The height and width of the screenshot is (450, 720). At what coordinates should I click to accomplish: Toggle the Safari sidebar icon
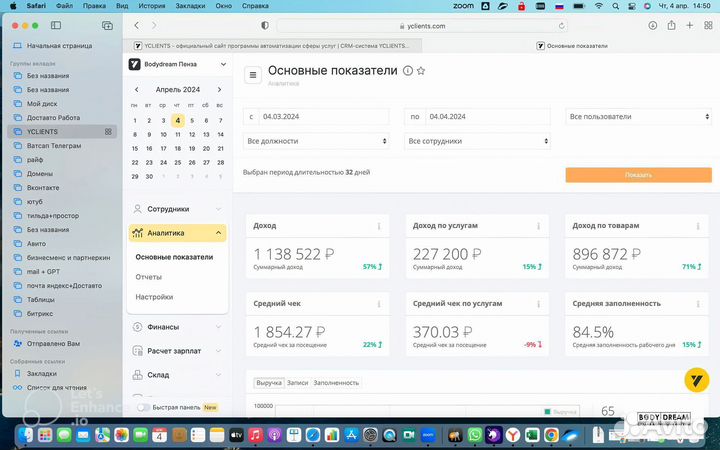coord(56,25)
